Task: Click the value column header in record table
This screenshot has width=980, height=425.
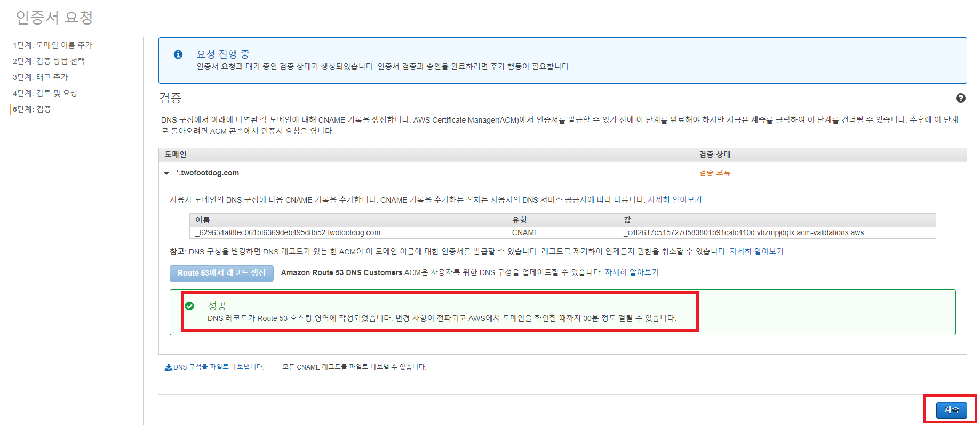Action: click(x=627, y=220)
